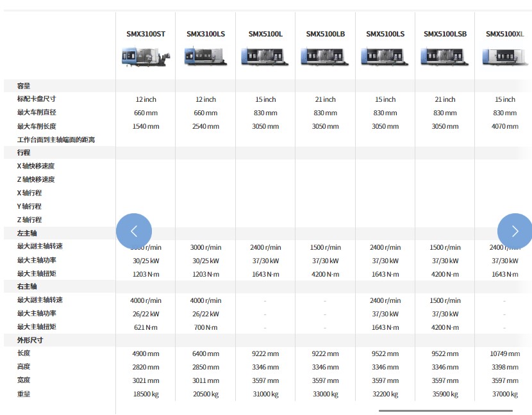Open the SMX5100LB machine image
The image size is (532, 415).
[325, 56]
